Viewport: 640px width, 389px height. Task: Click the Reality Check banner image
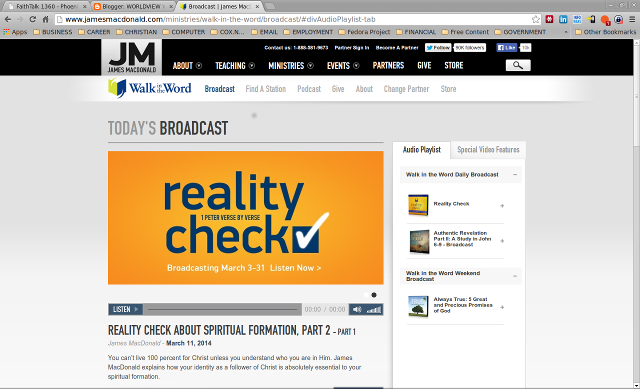coord(246,218)
